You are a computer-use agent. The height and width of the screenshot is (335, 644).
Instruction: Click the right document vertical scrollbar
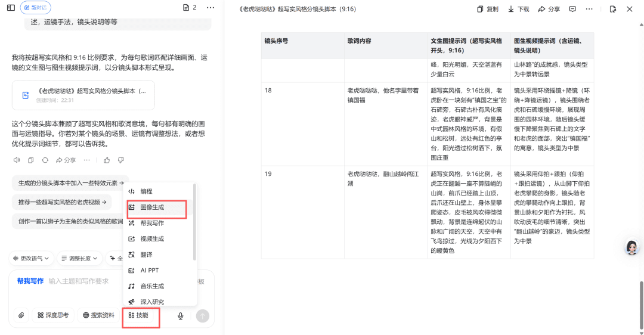pyautogui.click(x=641, y=301)
